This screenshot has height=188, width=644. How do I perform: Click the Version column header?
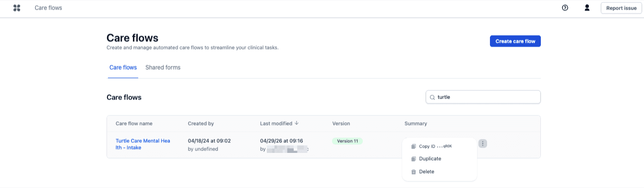point(341,124)
